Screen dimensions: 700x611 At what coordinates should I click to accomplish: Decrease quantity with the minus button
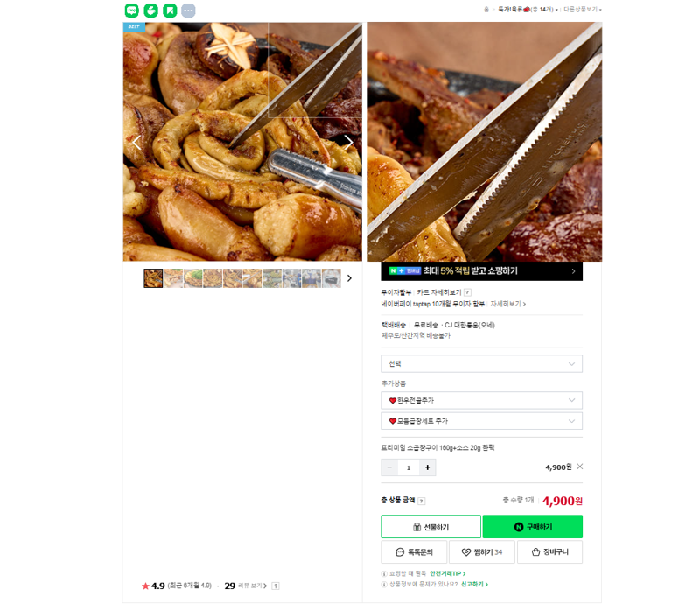coord(389,467)
